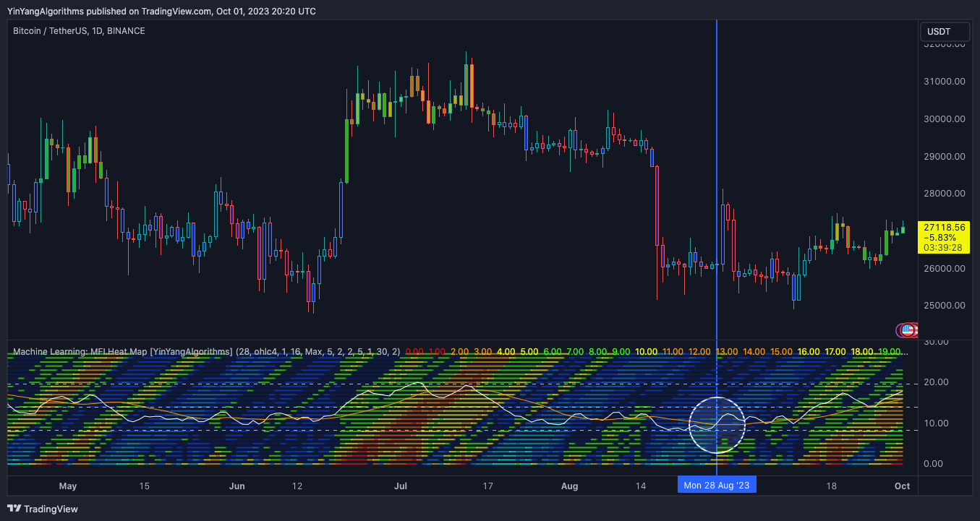Click the 6.00 value in the indicator legend
The image size is (980, 521).
[552, 352]
